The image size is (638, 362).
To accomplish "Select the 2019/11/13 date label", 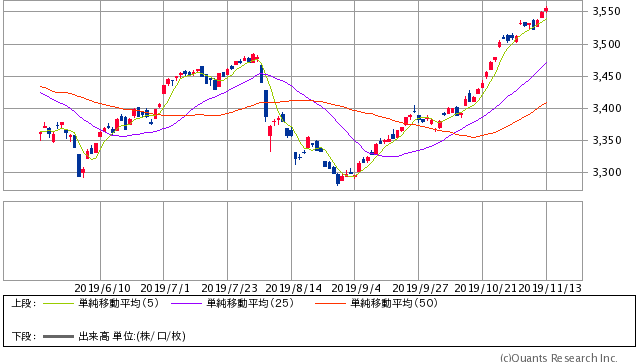I will tap(550, 288).
